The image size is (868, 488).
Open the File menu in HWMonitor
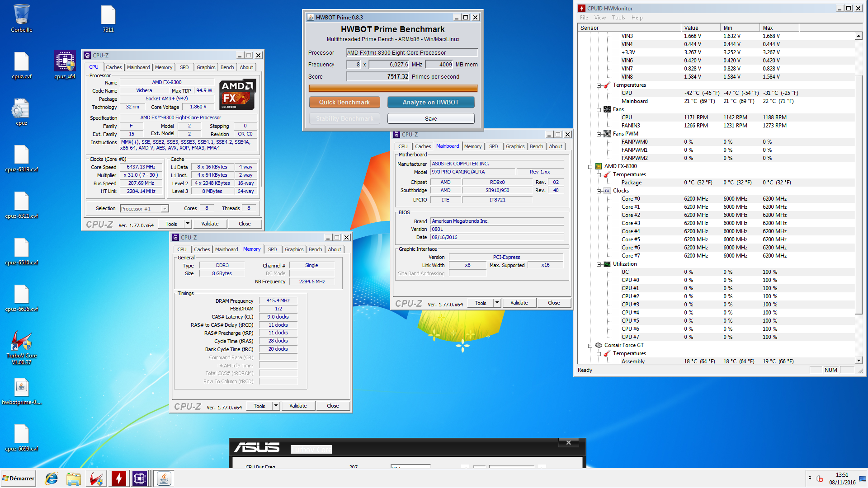click(x=584, y=18)
